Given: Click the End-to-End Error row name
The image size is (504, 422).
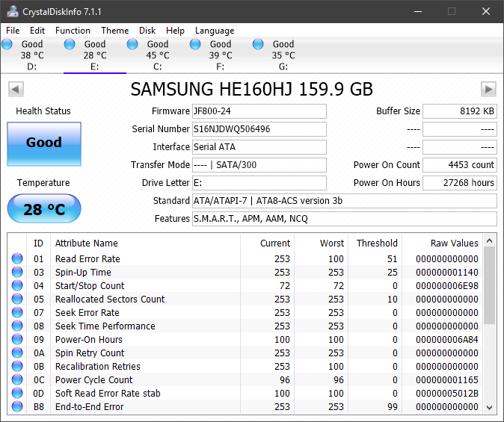Looking at the screenshot, I should pos(89,406).
